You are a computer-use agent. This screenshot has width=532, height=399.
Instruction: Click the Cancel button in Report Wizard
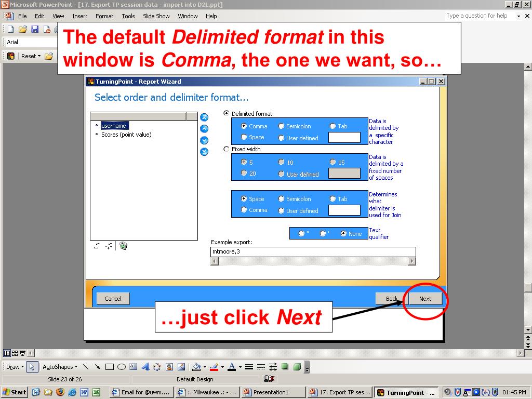[x=113, y=299]
